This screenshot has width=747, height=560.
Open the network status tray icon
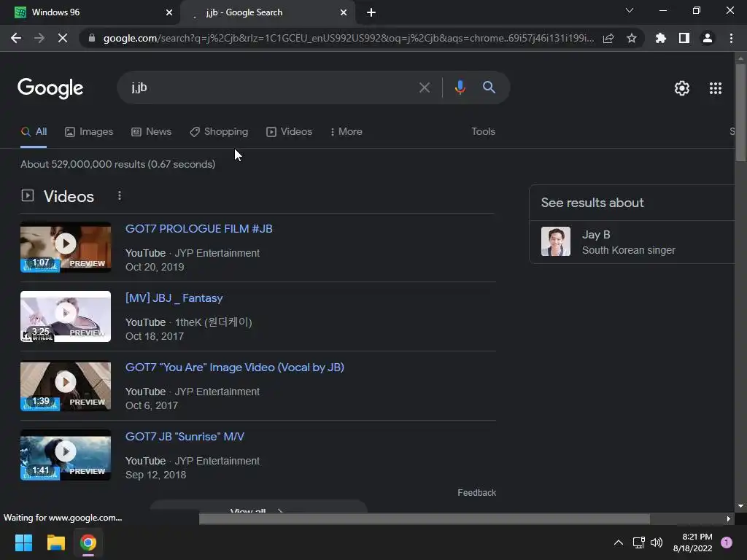(x=638, y=542)
